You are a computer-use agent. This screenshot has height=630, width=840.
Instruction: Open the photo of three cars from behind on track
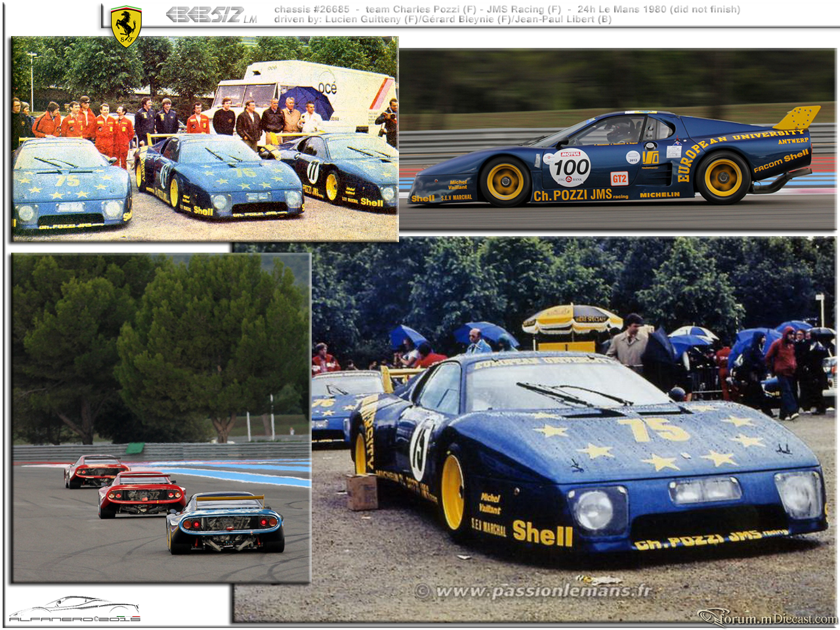click(161, 418)
